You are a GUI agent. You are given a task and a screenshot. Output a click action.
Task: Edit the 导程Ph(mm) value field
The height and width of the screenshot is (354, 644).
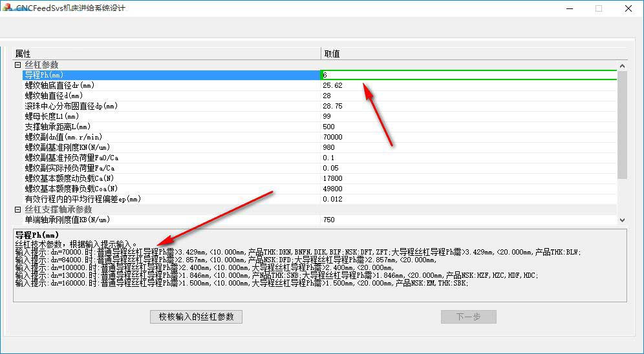point(469,75)
